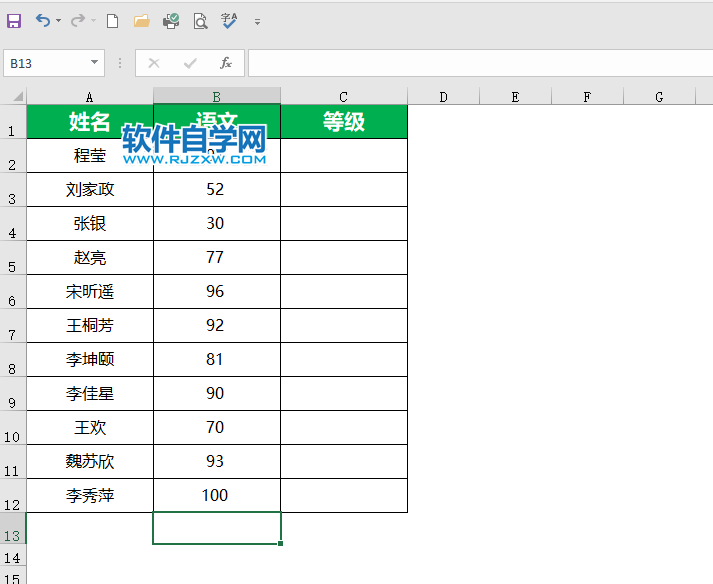Viewport: 713px width, 584px height.
Task: Select row 5 header
Action: [x=13, y=257]
